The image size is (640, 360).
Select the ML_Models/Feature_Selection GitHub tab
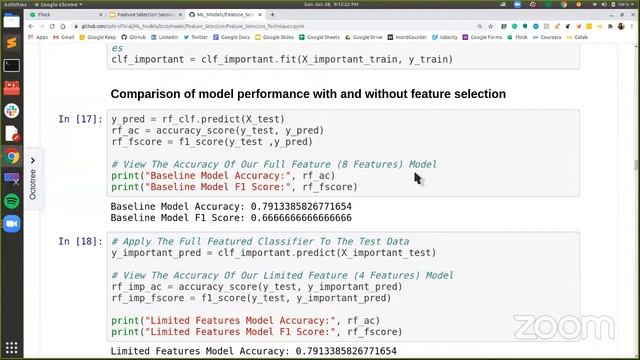tap(225, 15)
